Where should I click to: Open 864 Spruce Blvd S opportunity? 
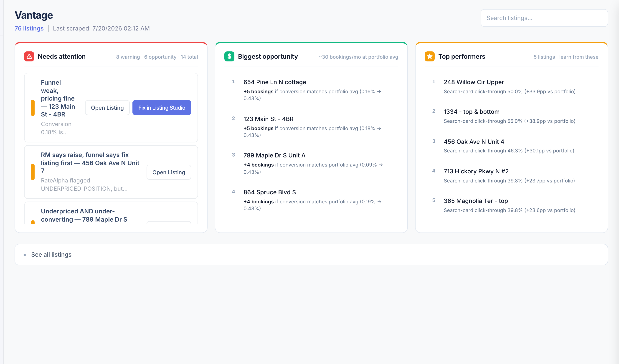pyautogui.click(x=311, y=200)
